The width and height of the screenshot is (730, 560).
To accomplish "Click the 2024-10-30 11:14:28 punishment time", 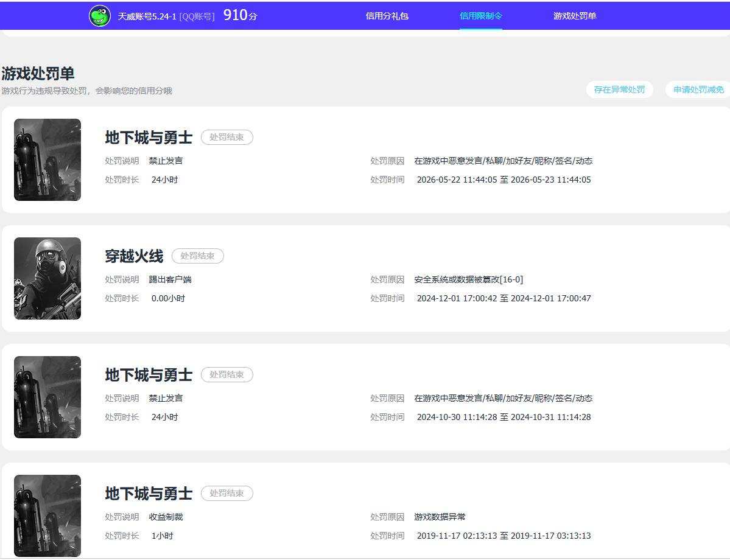I will 504,417.
